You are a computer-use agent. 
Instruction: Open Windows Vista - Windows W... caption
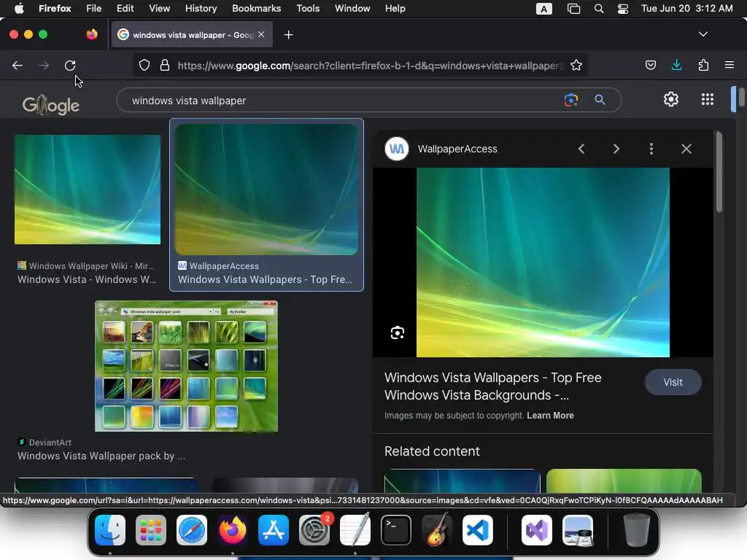coord(87,279)
